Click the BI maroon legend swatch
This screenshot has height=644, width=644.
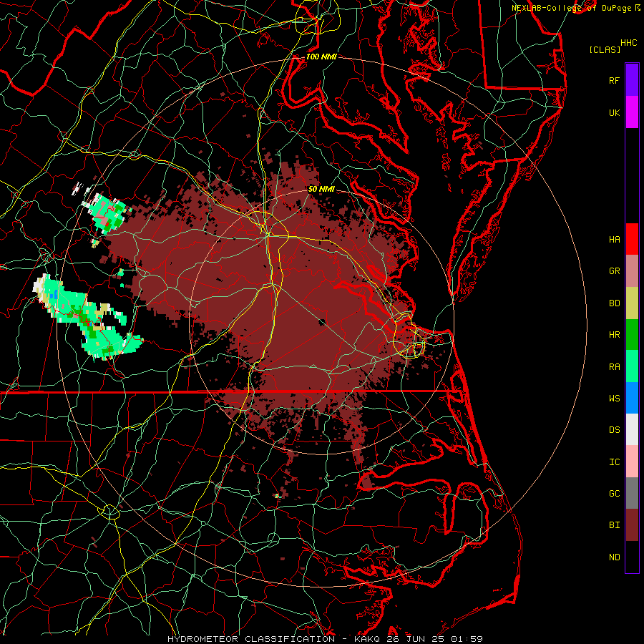point(632,525)
